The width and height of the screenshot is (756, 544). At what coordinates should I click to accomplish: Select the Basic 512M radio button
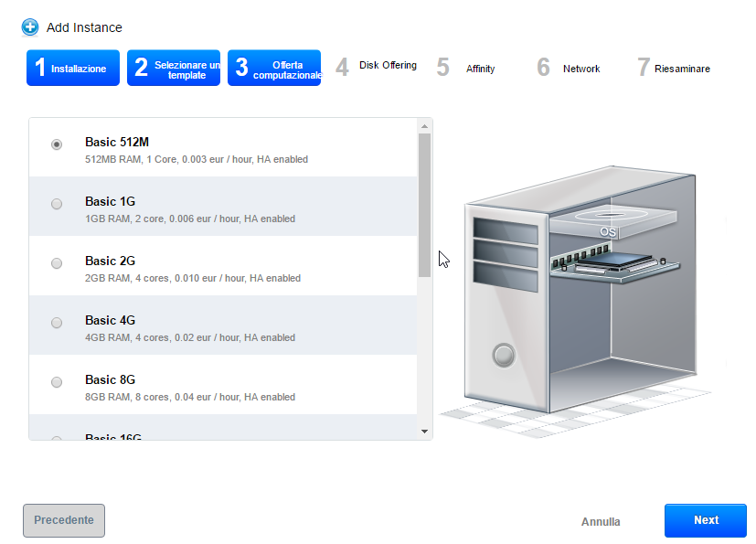(57, 144)
